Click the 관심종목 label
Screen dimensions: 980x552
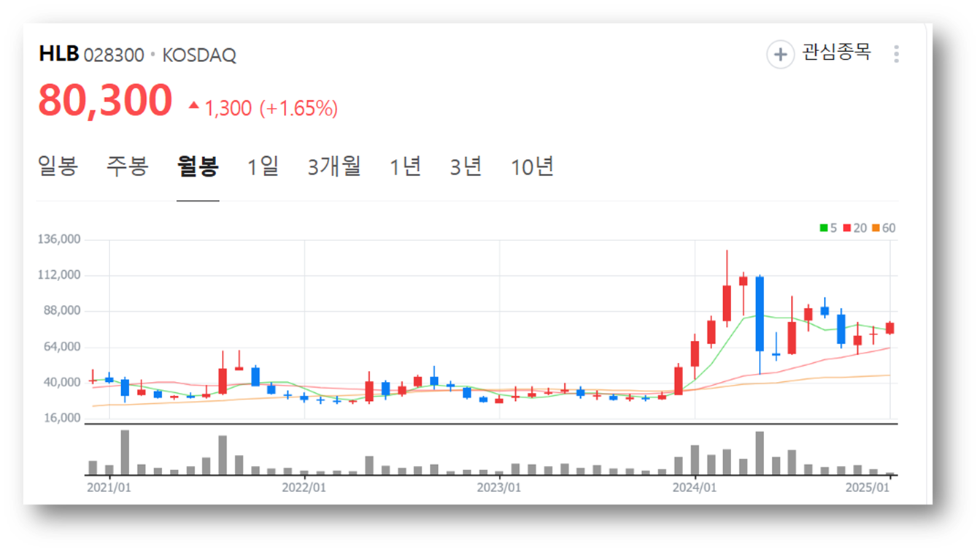836,53
